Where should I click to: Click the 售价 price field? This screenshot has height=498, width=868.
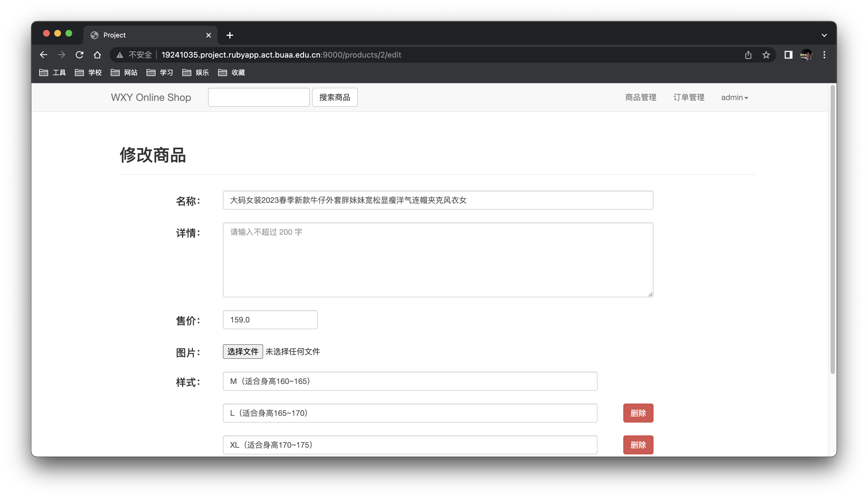(x=270, y=320)
